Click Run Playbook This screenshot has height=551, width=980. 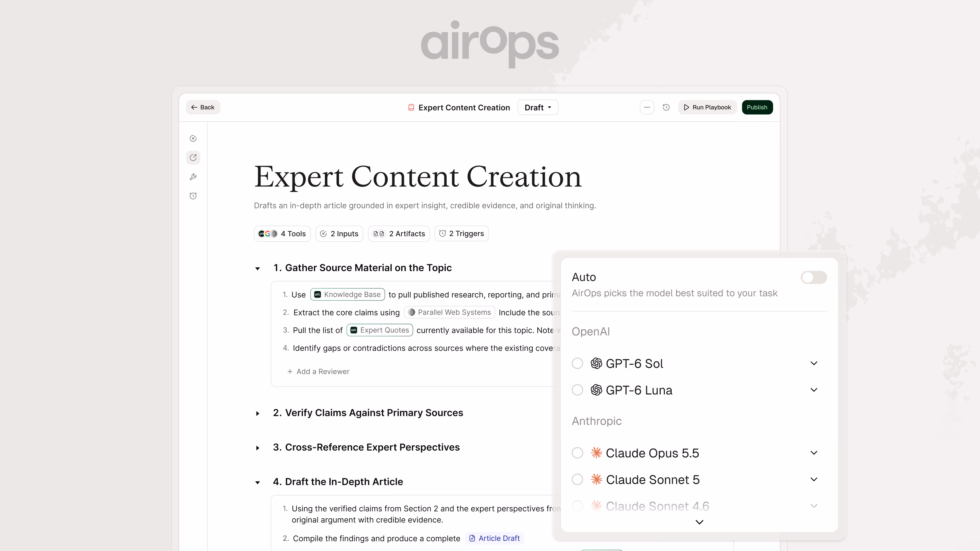[707, 107]
